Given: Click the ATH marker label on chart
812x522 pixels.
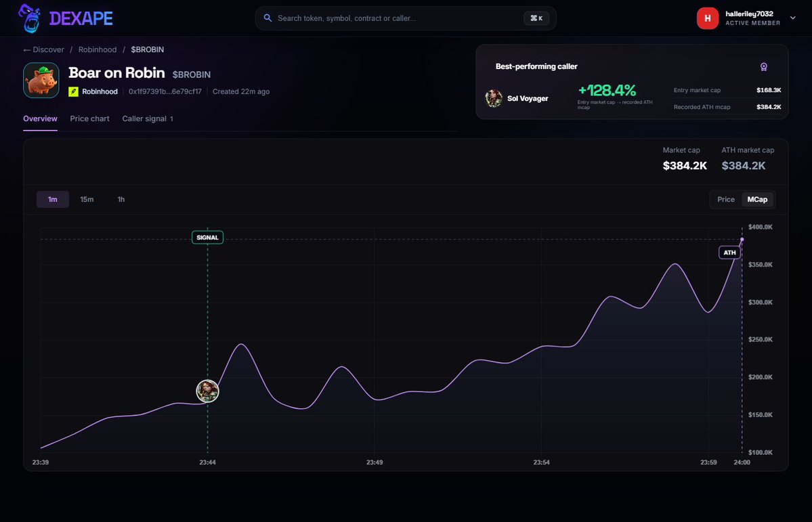Looking at the screenshot, I should (729, 253).
